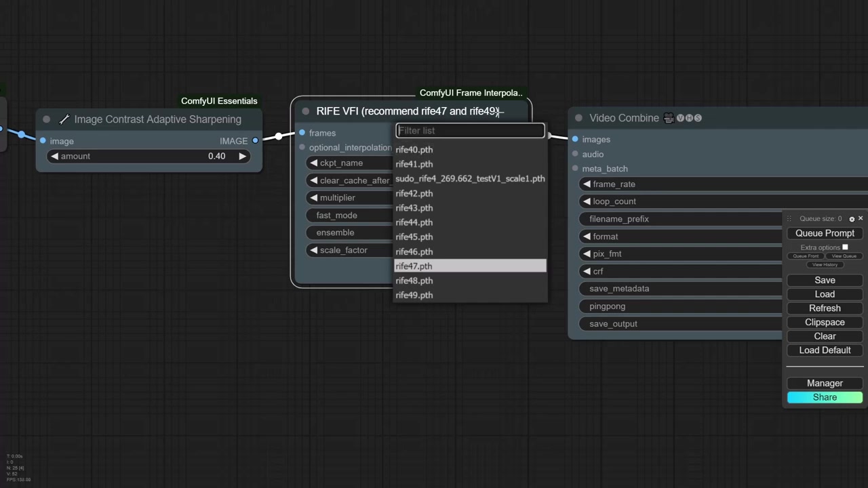Click left arrow on scale_factor
868x488 pixels.
point(313,250)
